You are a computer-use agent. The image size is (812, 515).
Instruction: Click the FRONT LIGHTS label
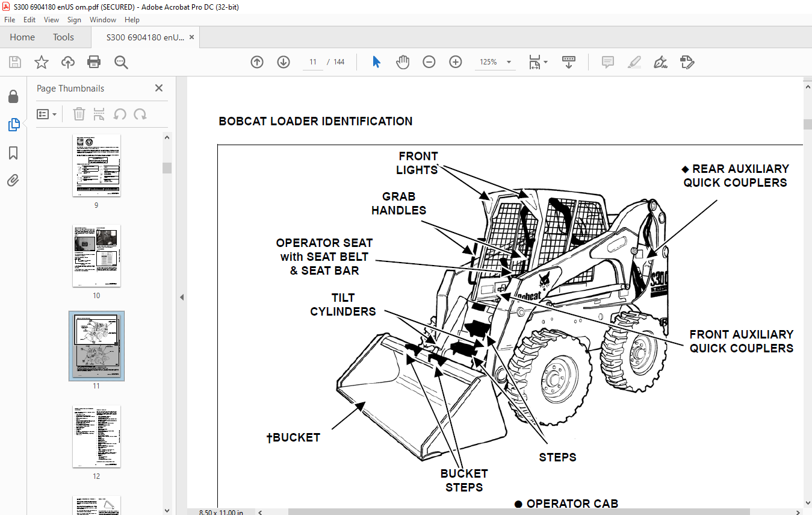(x=417, y=163)
